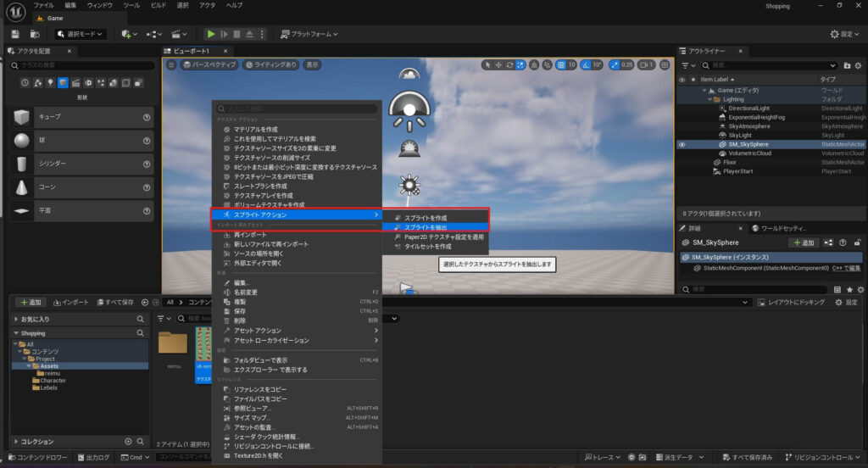Open the add actor quick-add dropdown
This screenshot has width=868, height=468.
[129, 34]
